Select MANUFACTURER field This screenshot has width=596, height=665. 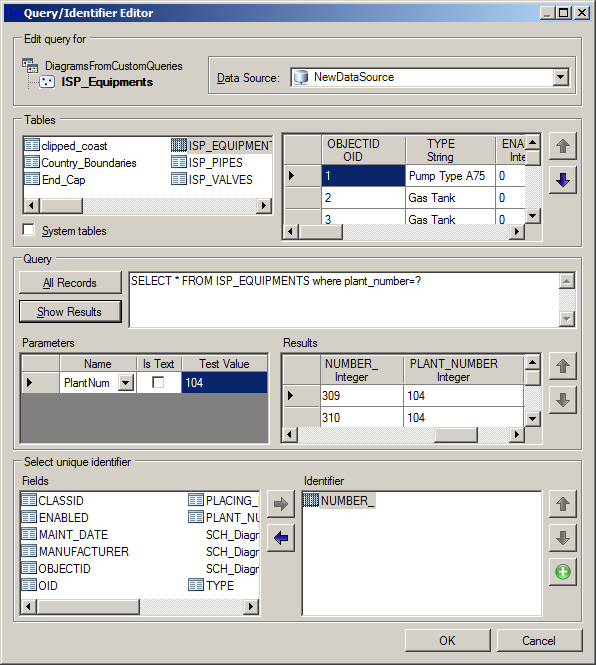(75, 551)
